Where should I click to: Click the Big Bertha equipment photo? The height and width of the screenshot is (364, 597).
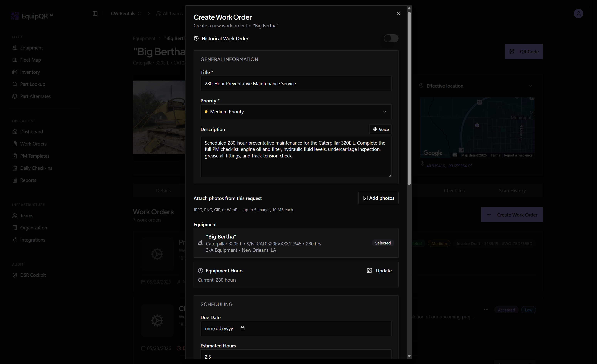click(159, 117)
